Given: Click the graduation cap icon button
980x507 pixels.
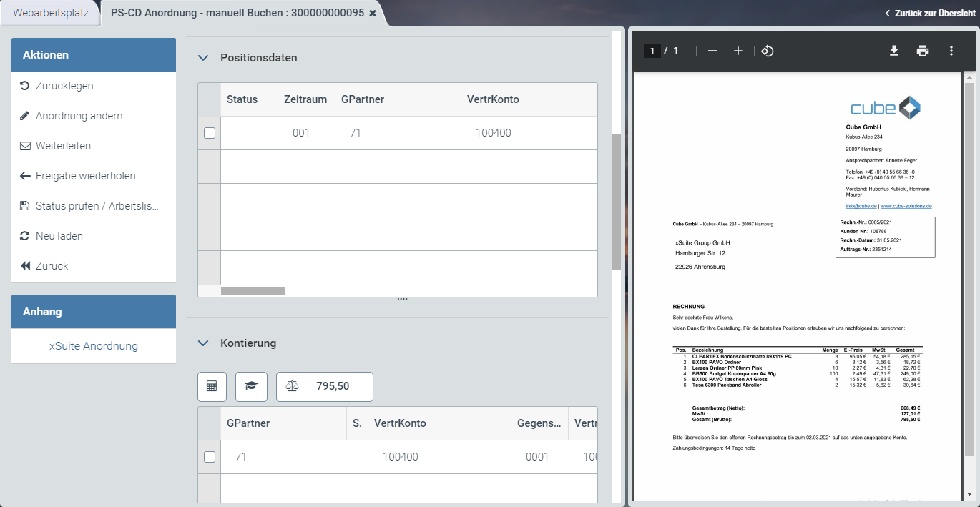Looking at the screenshot, I should (x=251, y=386).
